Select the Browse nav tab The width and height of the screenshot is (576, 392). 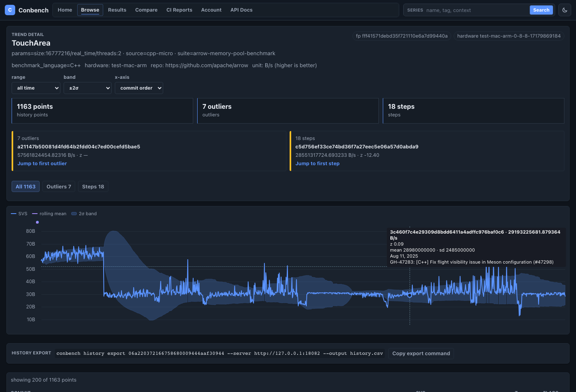tap(90, 10)
